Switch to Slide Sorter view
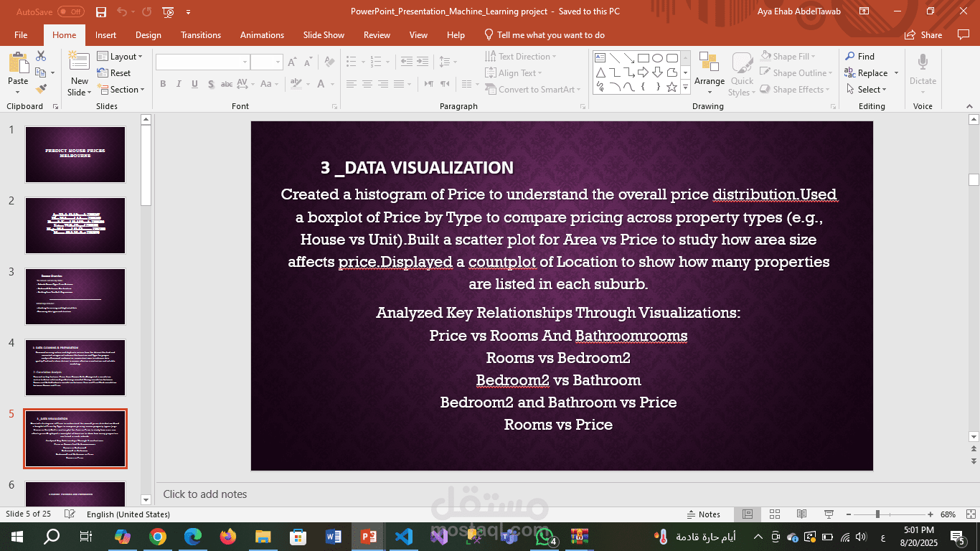This screenshot has width=980, height=551. (x=774, y=514)
